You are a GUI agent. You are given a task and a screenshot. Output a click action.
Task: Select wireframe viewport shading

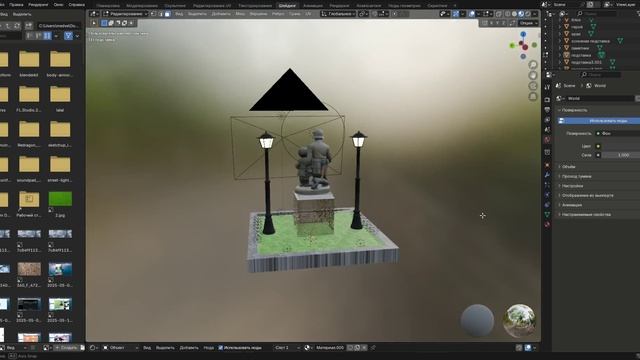click(507, 14)
